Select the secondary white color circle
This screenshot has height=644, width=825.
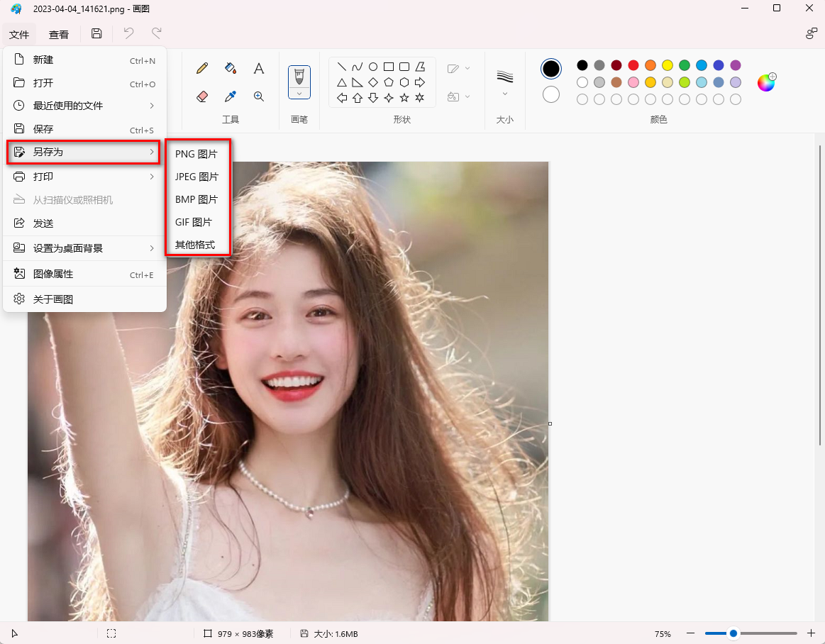pyautogui.click(x=551, y=94)
